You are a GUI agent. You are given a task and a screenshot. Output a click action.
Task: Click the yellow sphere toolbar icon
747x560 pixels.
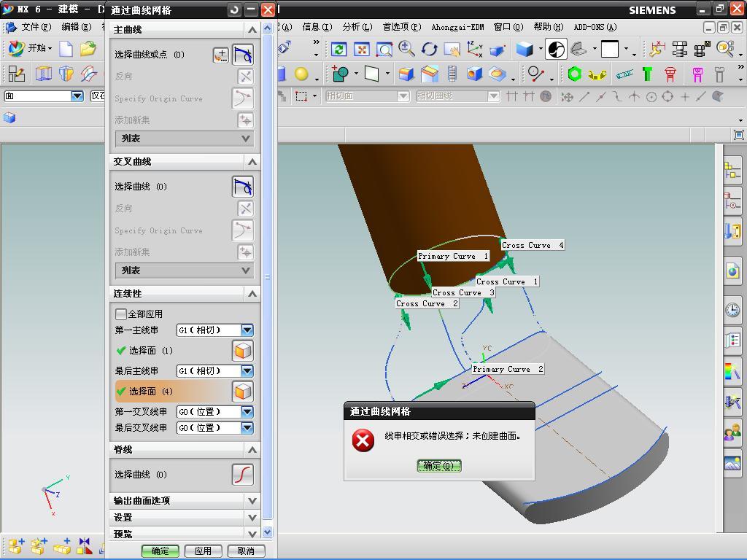tap(301, 74)
